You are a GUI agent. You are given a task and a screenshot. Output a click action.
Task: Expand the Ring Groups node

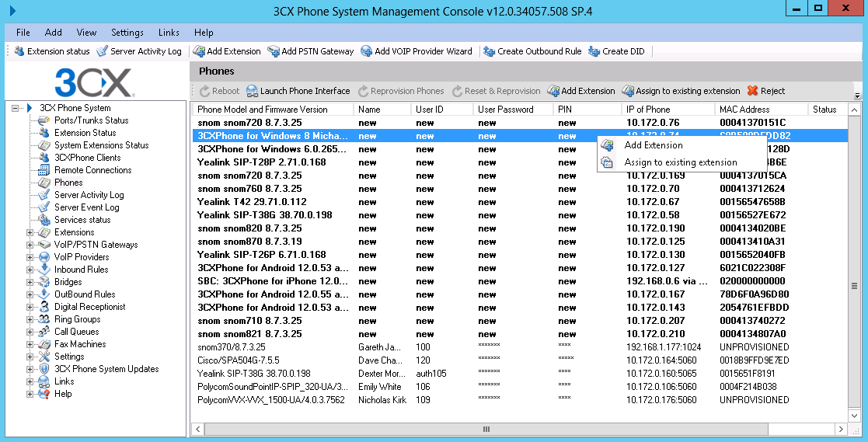(30, 319)
